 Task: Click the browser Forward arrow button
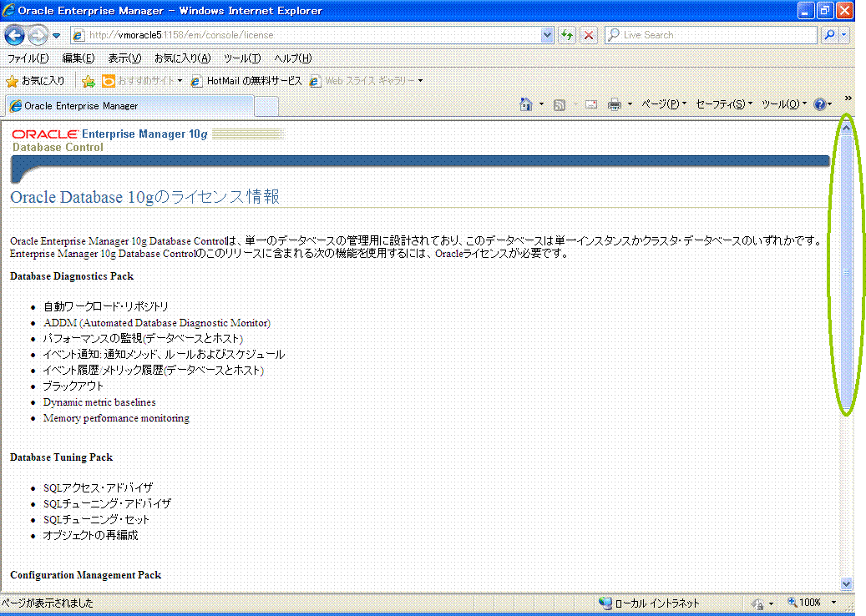[38, 35]
